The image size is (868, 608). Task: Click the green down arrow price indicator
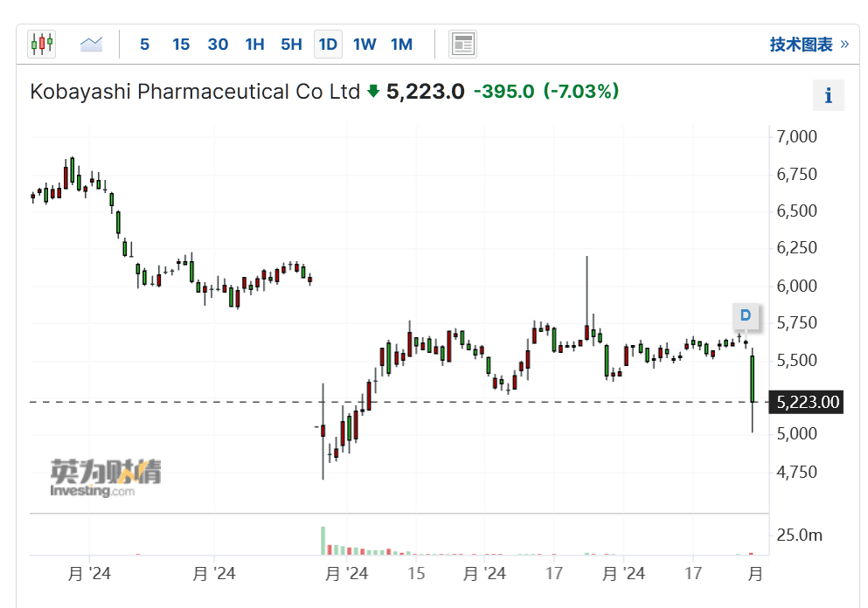(x=373, y=91)
